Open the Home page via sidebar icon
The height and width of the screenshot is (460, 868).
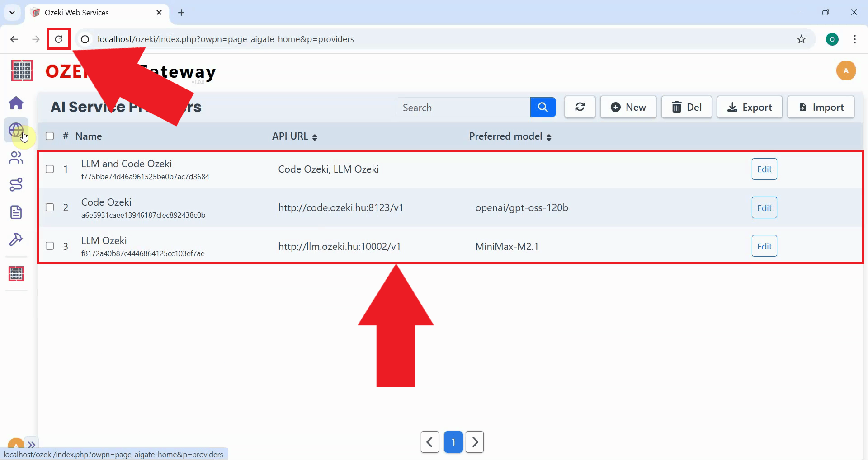[16, 103]
